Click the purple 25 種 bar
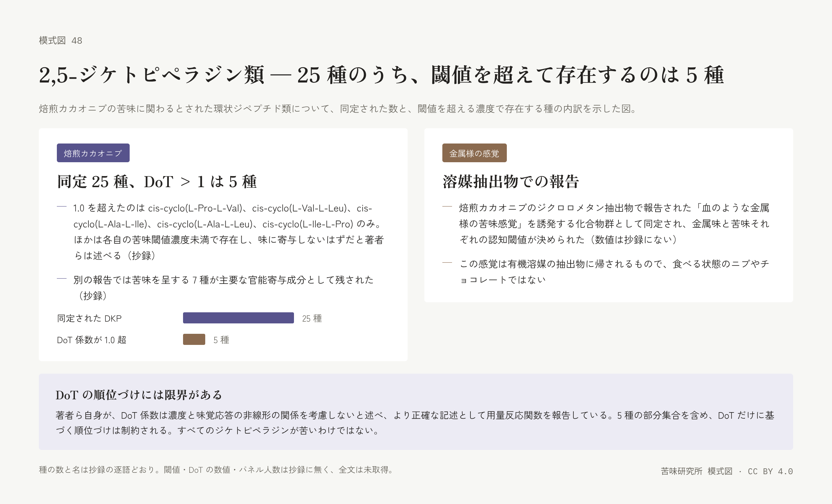Screen dimensions: 832x504 pos(239,318)
